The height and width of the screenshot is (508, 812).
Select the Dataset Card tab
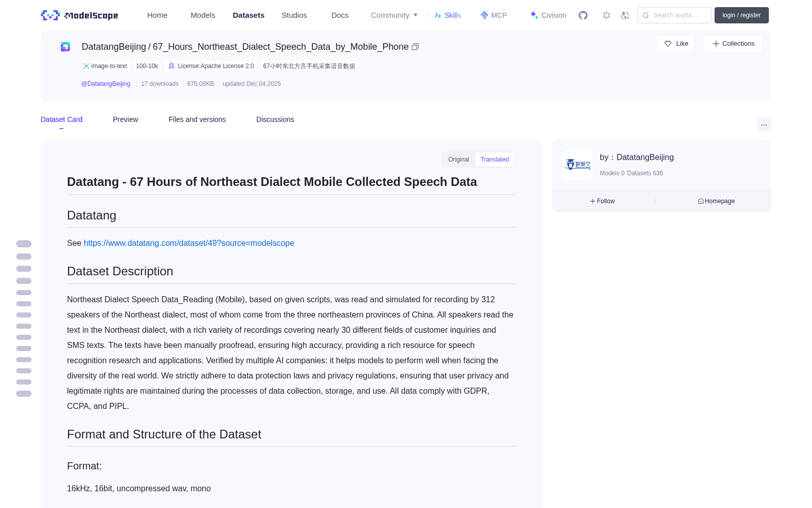coord(61,119)
